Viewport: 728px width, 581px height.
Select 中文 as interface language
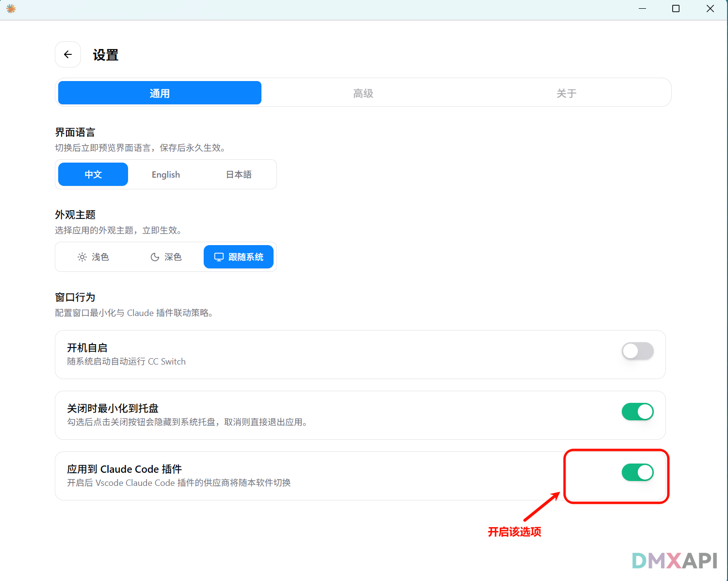93,174
